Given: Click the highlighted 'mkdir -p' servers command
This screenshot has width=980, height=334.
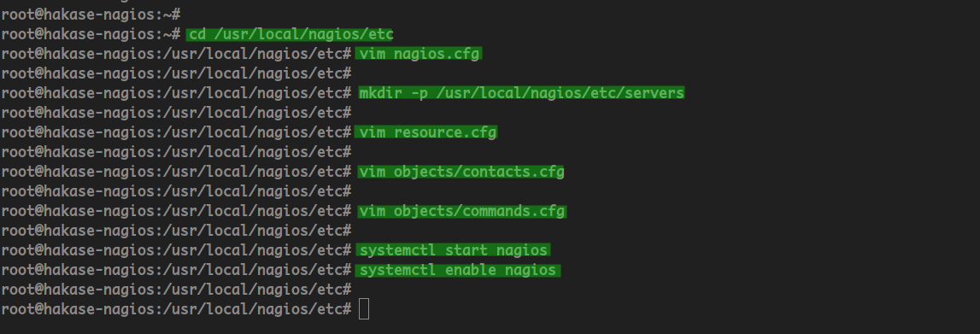Looking at the screenshot, I should (x=521, y=93).
